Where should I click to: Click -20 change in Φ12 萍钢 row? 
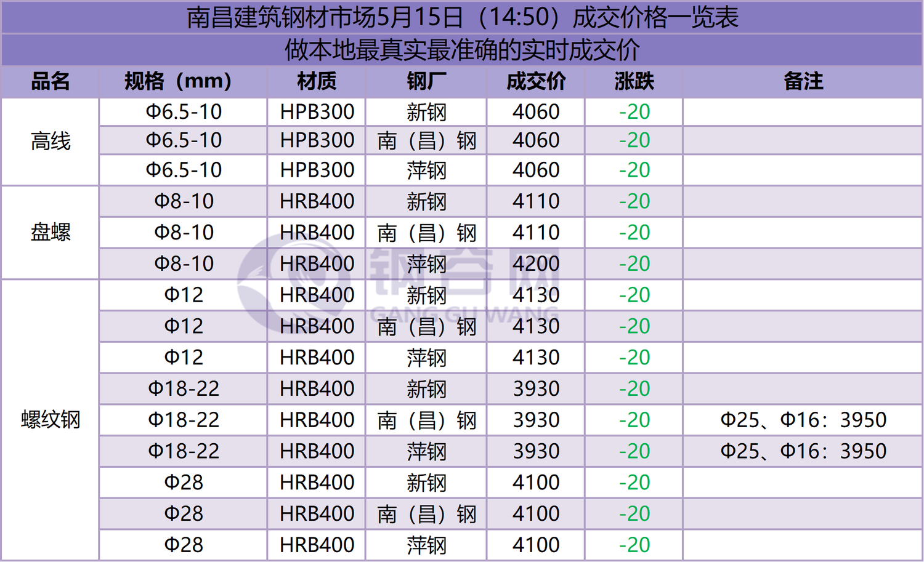pos(634,358)
